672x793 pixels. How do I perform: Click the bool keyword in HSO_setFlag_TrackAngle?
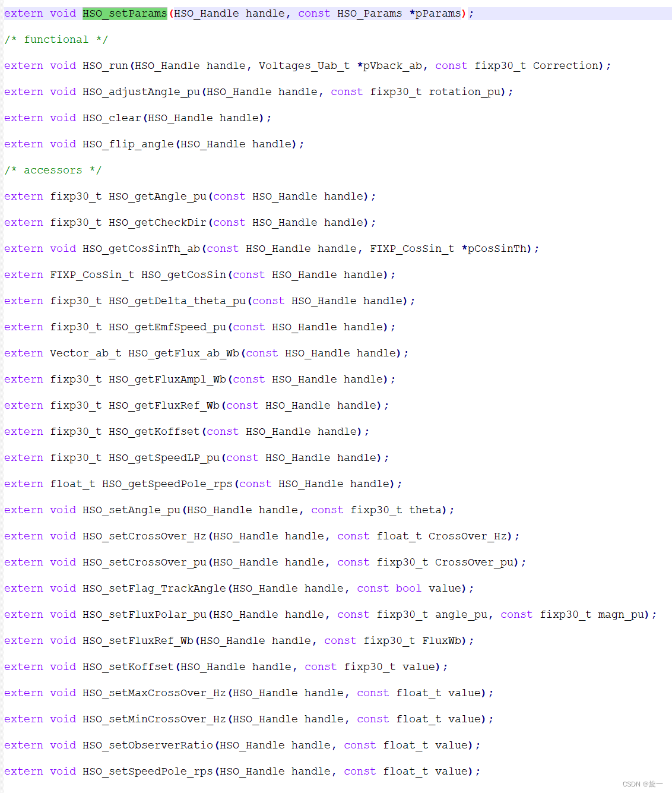408,588
